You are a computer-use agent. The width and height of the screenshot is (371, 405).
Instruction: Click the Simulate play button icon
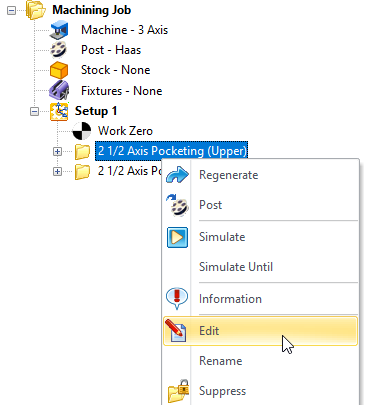(x=177, y=237)
